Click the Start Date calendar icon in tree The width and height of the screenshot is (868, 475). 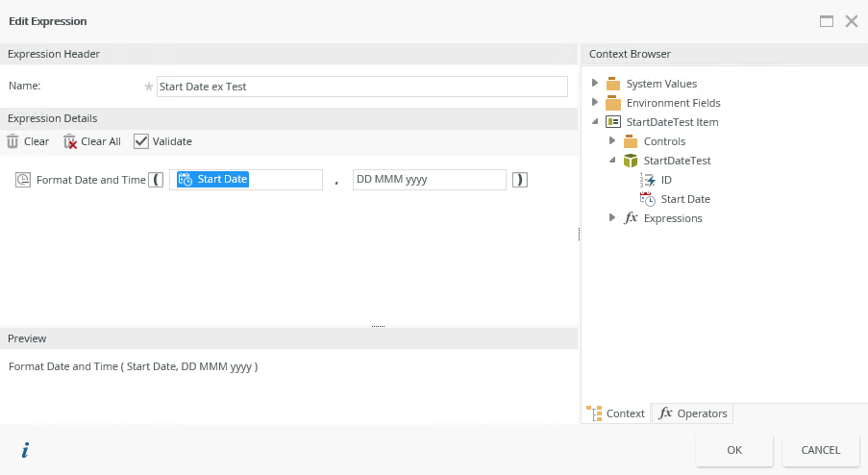(648, 199)
